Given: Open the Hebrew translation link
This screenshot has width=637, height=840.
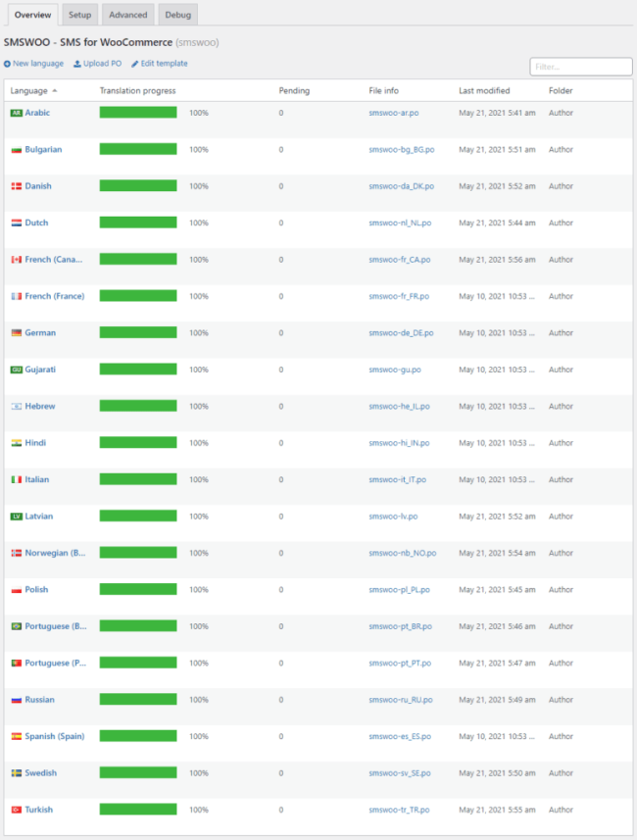Looking at the screenshot, I should (40, 407).
